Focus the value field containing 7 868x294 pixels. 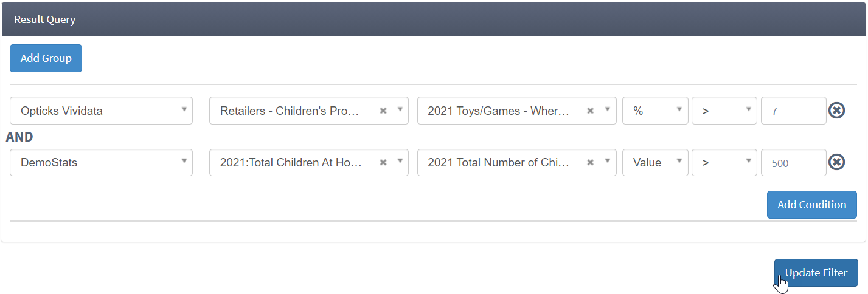[x=794, y=111]
